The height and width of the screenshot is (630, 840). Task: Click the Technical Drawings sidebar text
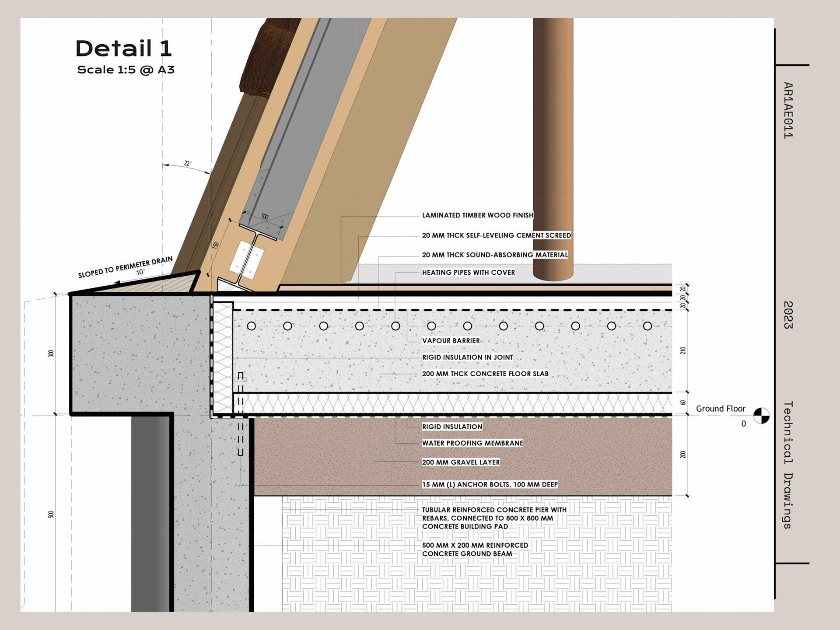pyautogui.click(x=788, y=465)
